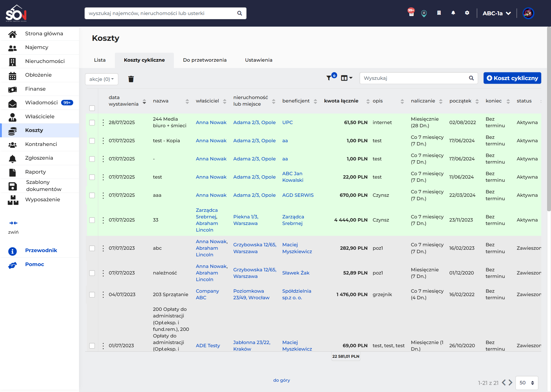
Task: Open Ustawienia tab
Action: [259, 60]
